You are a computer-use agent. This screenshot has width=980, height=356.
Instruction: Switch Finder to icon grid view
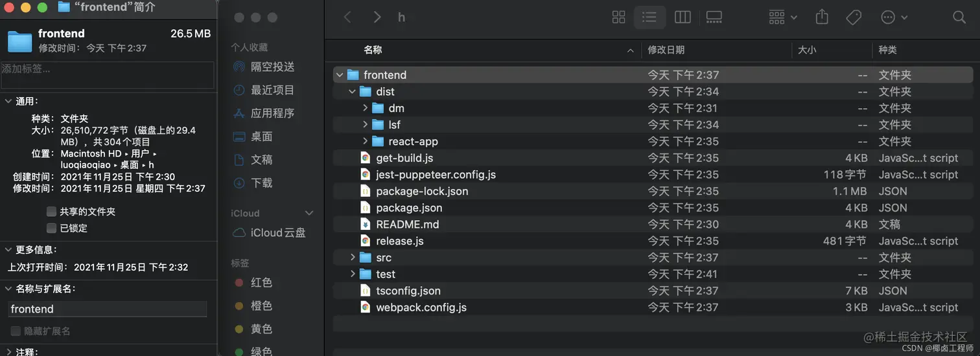tap(618, 17)
